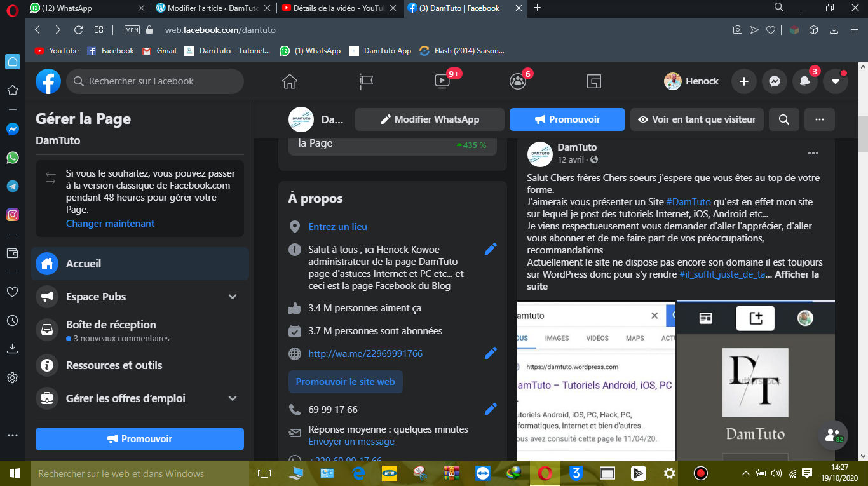
Task: Open WhatsApp in Opera sidebar
Action: click(12, 158)
